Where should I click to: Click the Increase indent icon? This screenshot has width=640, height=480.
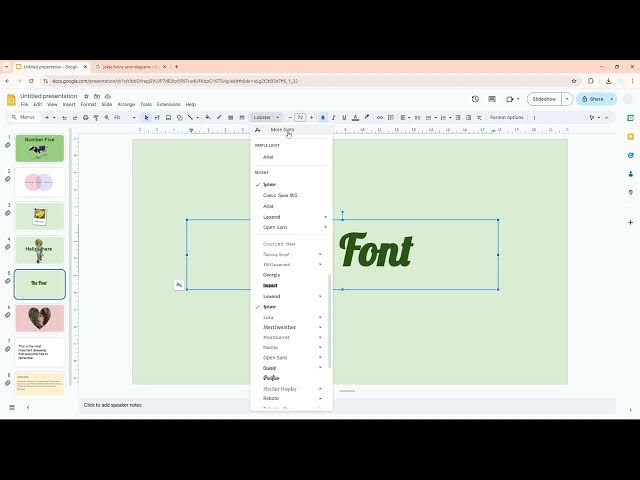coord(468,118)
